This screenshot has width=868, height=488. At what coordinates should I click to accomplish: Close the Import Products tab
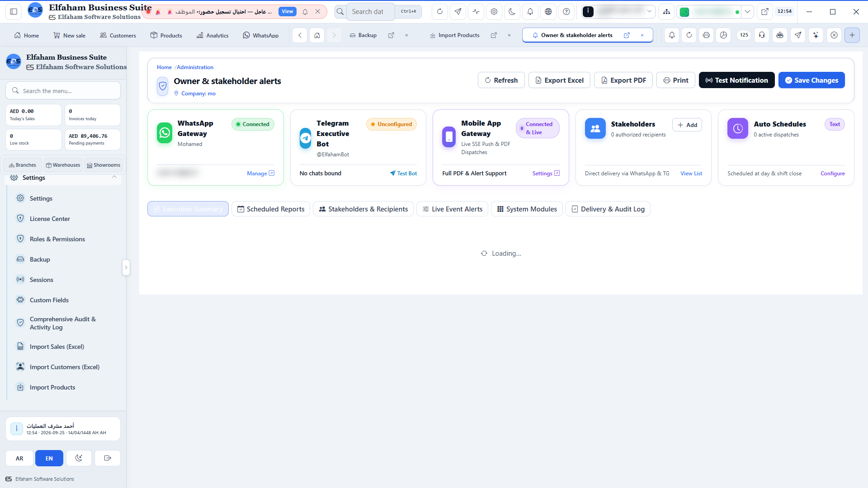(509, 35)
